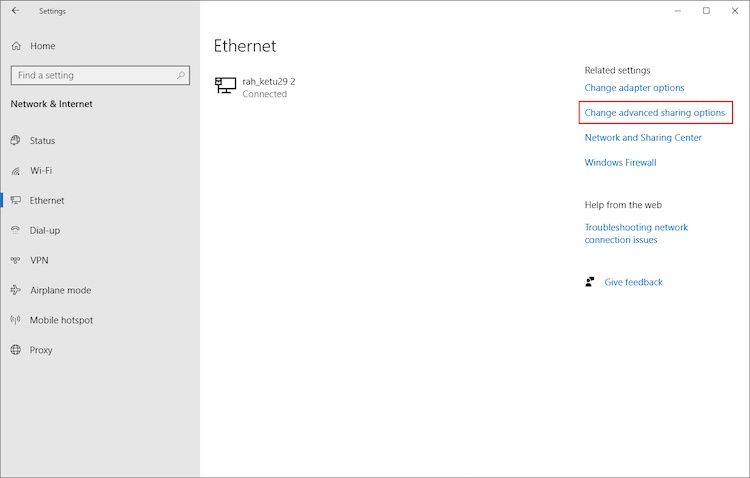Image resolution: width=750 pixels, height=478 pixels.
Task: Click the Airplane mode icon
Action: point(16,290)
